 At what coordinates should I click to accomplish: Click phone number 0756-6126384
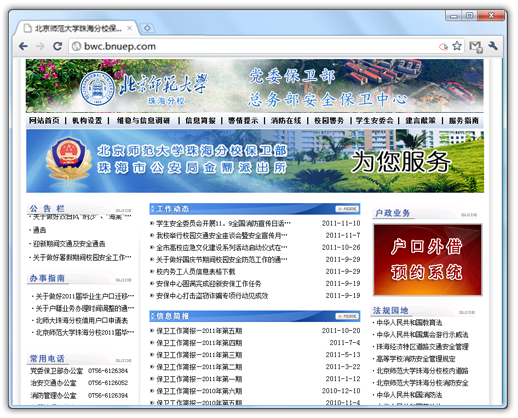pyautogui.click(x=108, y=371)
